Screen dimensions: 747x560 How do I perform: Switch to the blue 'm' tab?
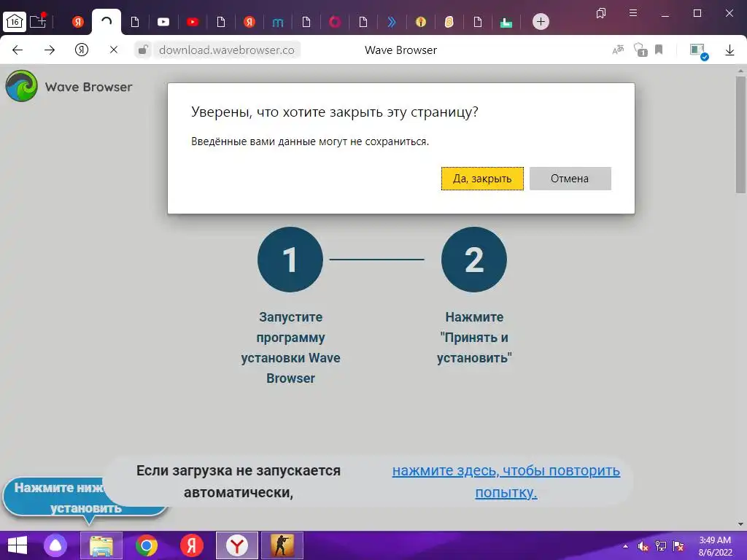click(278, 21)
